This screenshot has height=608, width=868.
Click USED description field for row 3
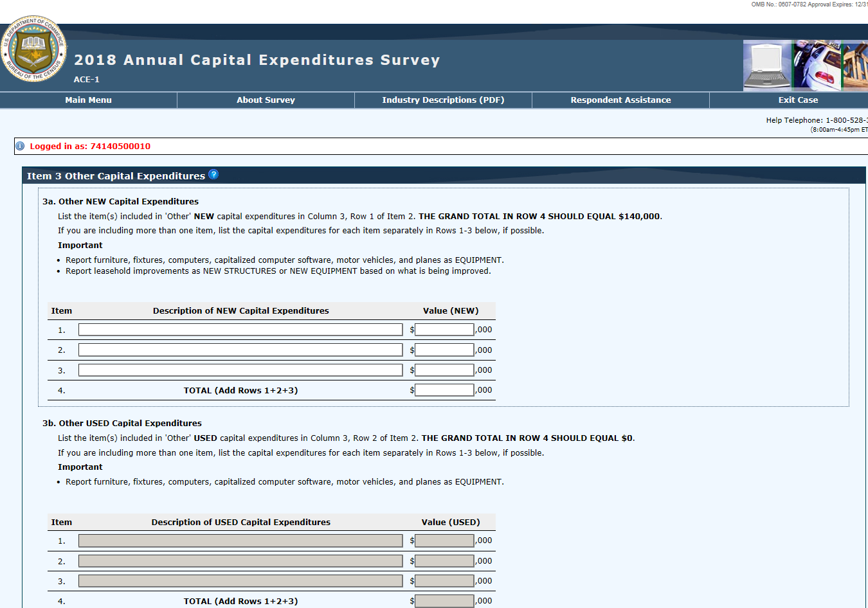click(x=240, y=581)
